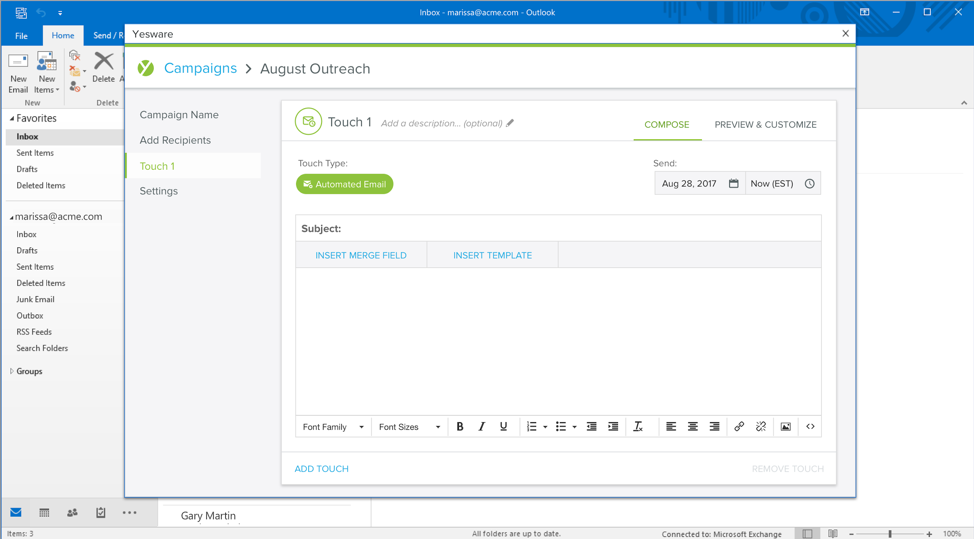This screenshot has width=974, height=539.
Task: Expand numbered list style options arrow
Action: (545, 427)
